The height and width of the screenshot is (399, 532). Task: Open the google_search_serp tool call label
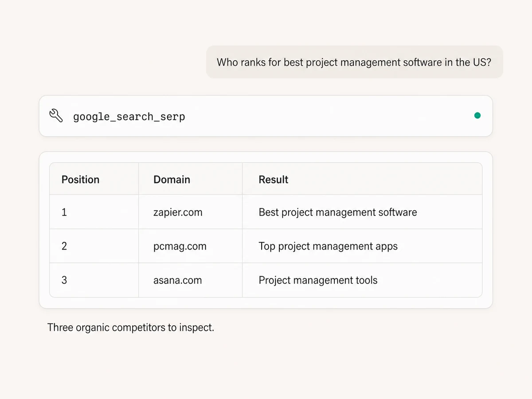tap(129, 117)
